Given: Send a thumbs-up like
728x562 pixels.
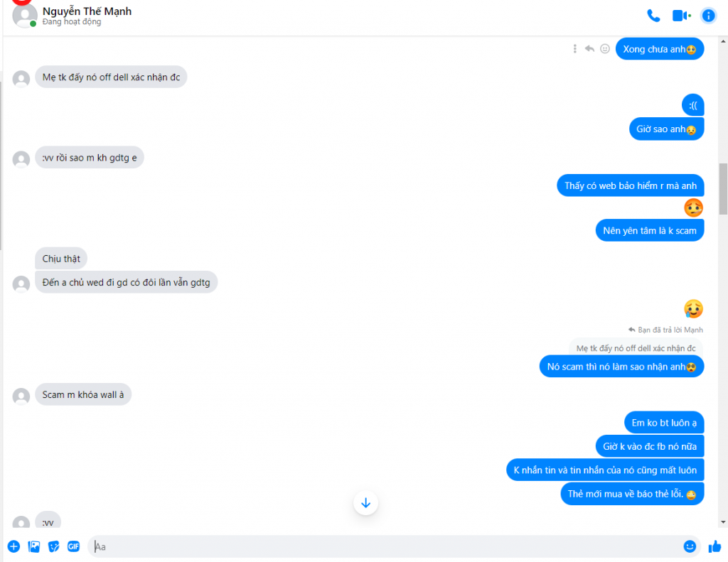Looking at the screenshot, I should (714, 546).
